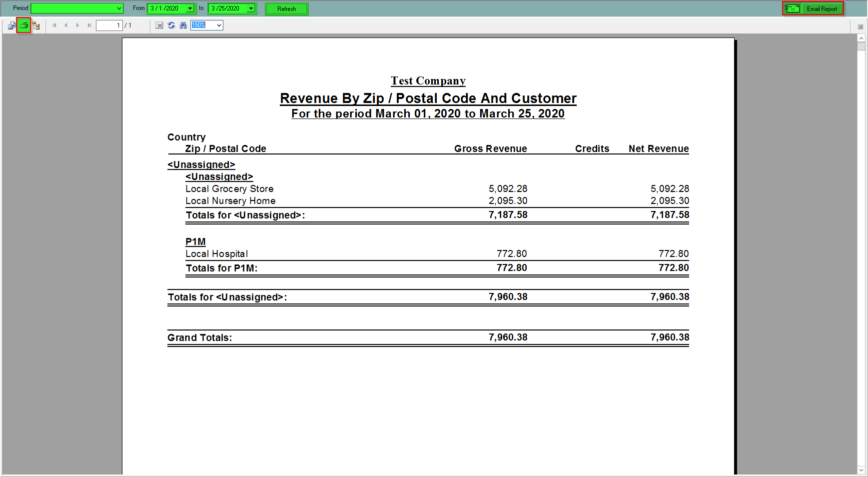868x477 pixels.
Task: Click the Gross Revenue column header
Action: (490, 149)
